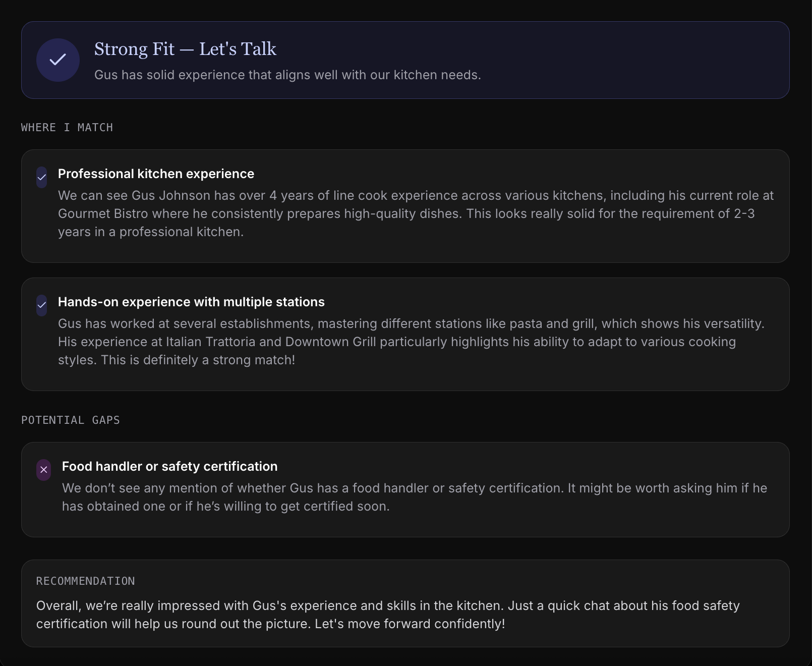Select "Food handler or safety certification" title
This screenshot has width=812, height=666.
(169, 466)
